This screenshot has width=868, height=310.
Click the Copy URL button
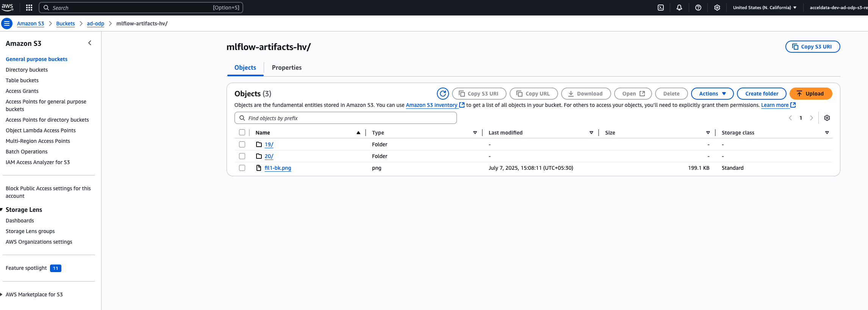533,94
